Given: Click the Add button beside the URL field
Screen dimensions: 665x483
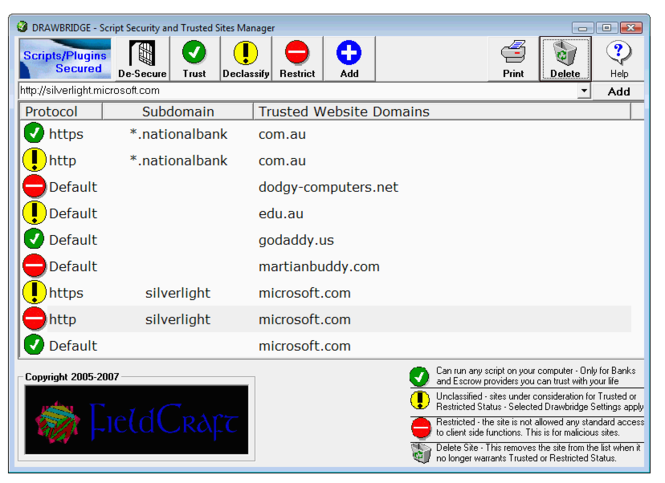Looking at the screenshot, I should tap(619, 91).
